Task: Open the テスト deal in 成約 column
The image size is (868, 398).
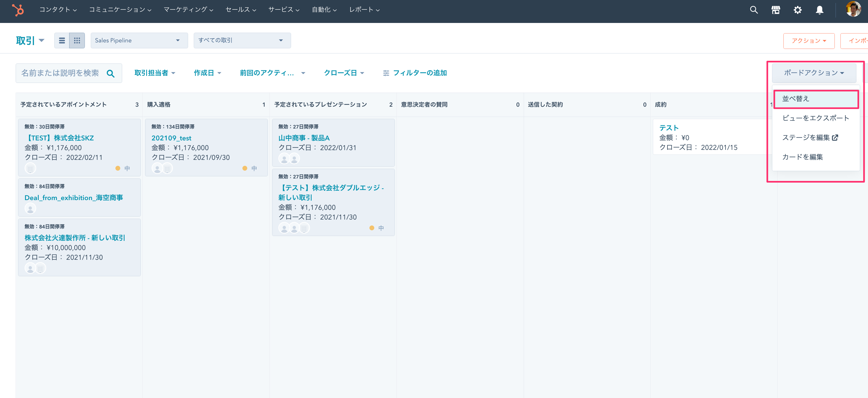Action: [669, 128]
